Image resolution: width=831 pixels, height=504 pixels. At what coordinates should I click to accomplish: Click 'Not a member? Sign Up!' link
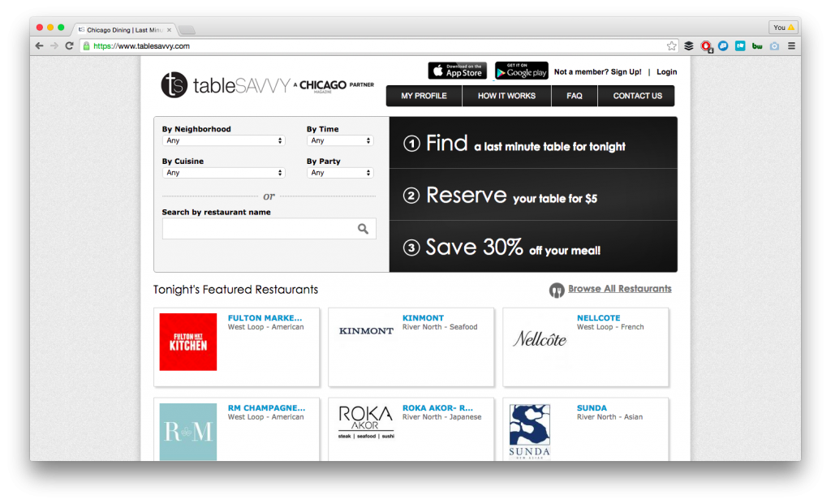coord(598,72)
